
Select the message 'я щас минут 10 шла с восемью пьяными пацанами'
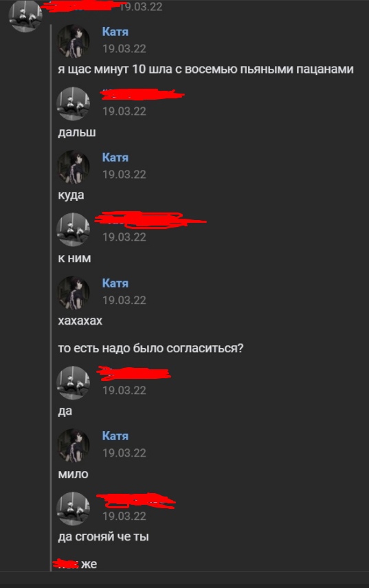tap(205, 69)
